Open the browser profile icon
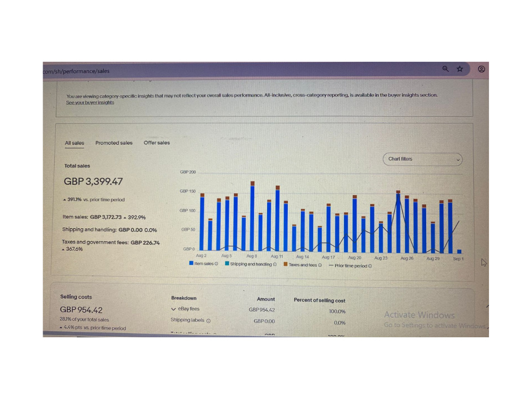 (481, 69)
